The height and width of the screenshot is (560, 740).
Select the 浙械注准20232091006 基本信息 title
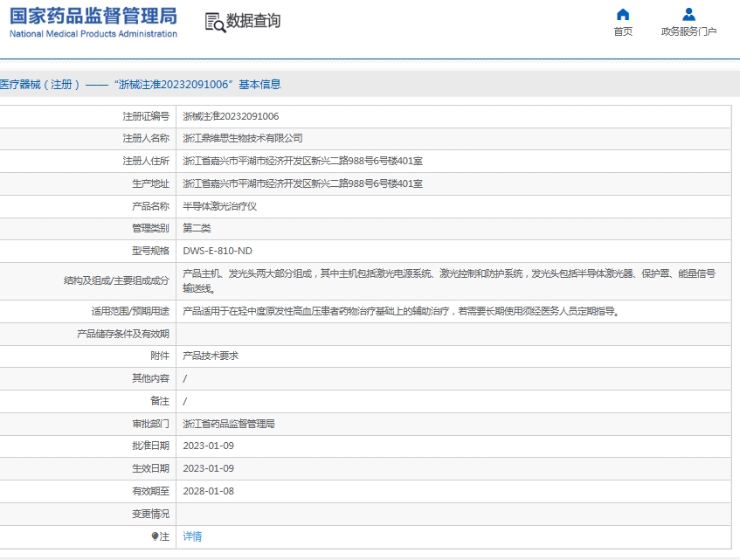coord(197,85)
